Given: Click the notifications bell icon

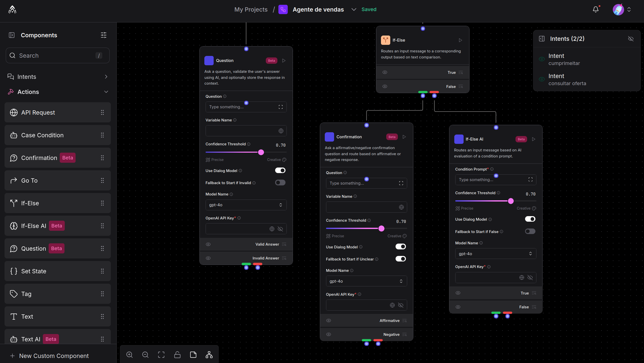Looking at the screenshot, I should pos(595,9).
